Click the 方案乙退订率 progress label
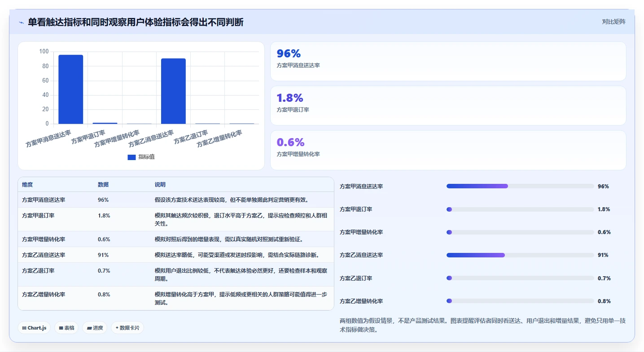The height and width of the screenshot is (352, 644). tap(356, 278)
